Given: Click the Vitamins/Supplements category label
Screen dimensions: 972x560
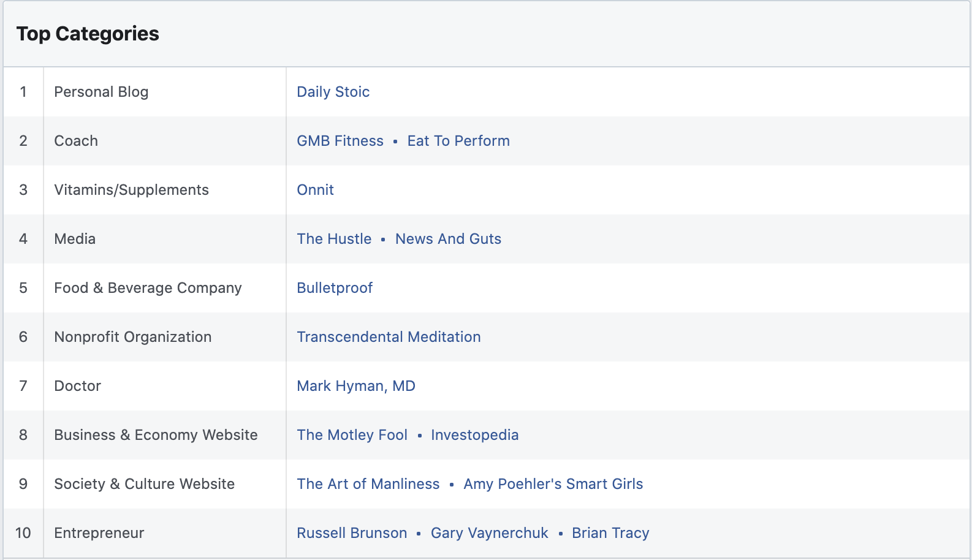Looking at the screenshot, I should [131, 190].
